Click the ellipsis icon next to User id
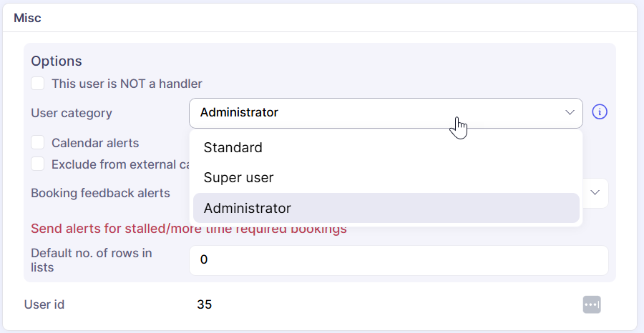This screenshot has height=333, width=644. (592, 304)
